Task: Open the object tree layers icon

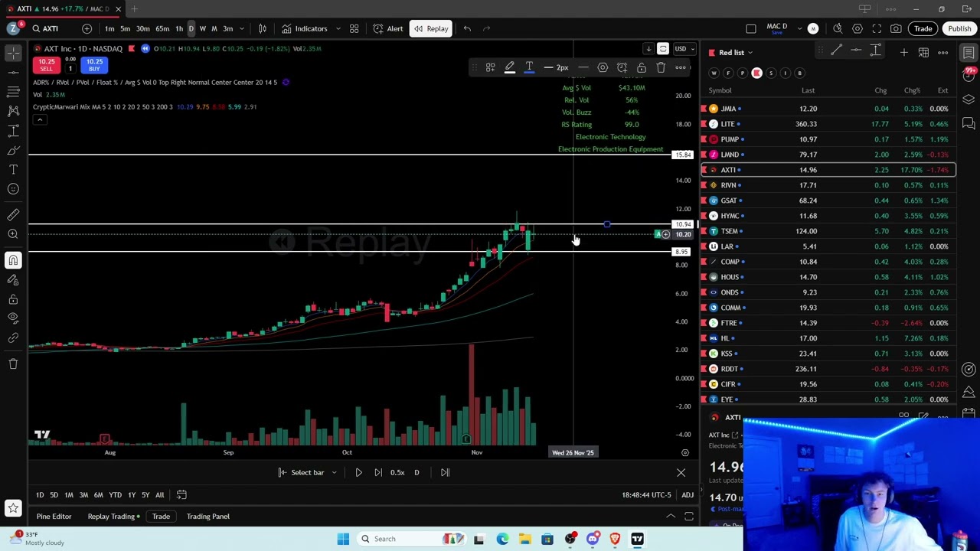Action: [969, 99]
